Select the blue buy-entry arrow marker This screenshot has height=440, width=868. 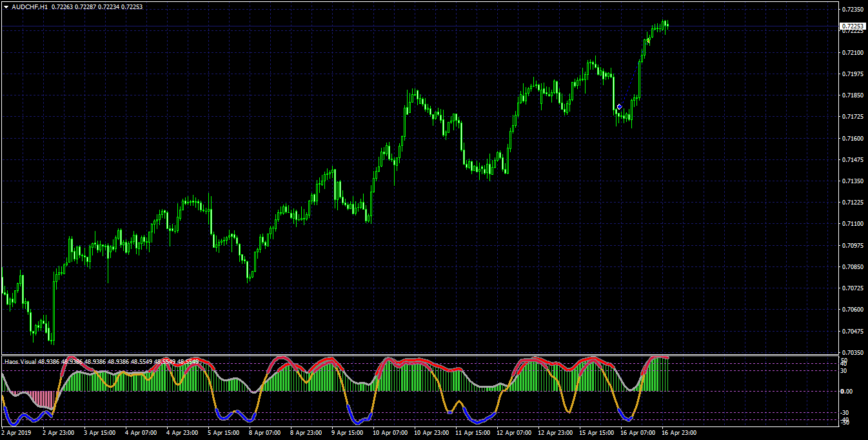point(619,106)
